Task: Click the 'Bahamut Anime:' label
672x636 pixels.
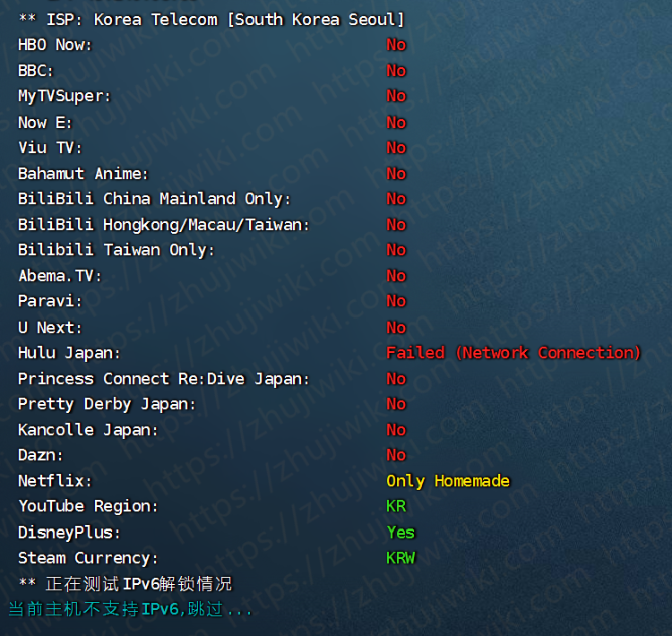Action: click(83, 174)
